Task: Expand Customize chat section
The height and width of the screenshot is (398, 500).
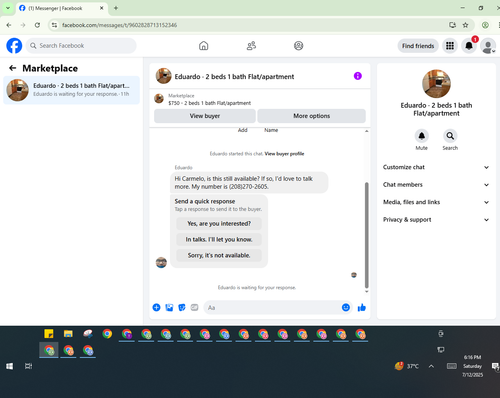Action: 436,167
